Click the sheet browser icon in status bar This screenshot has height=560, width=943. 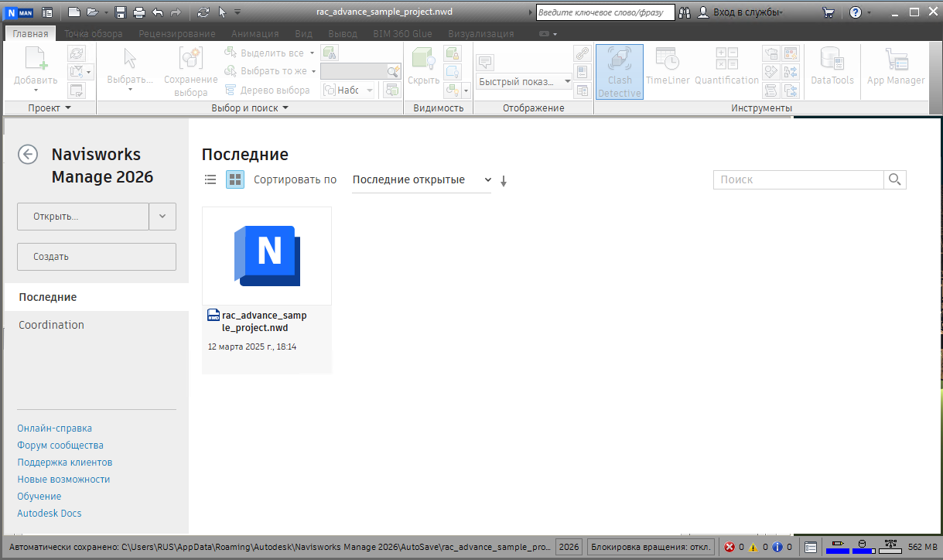(x=811, y=547)
